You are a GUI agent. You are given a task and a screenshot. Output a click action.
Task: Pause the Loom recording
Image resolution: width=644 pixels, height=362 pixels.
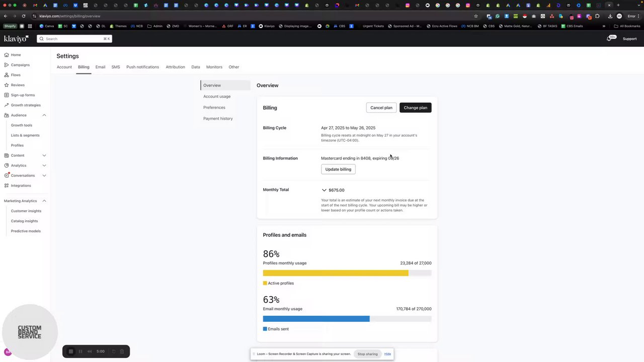point(80,351)
